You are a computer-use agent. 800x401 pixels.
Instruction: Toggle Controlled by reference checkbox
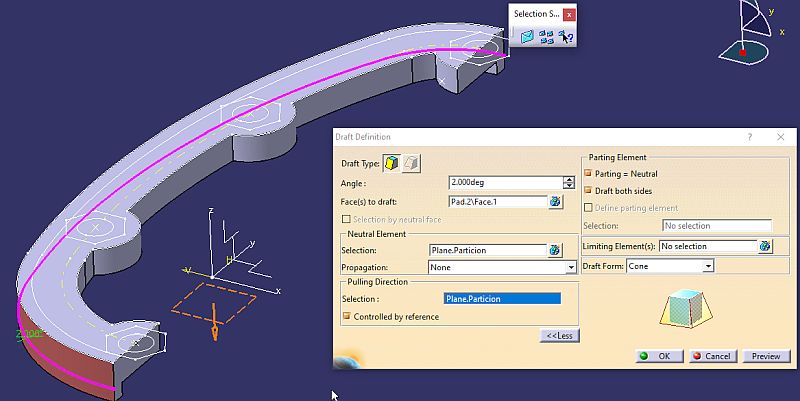[x=347, y=317]
